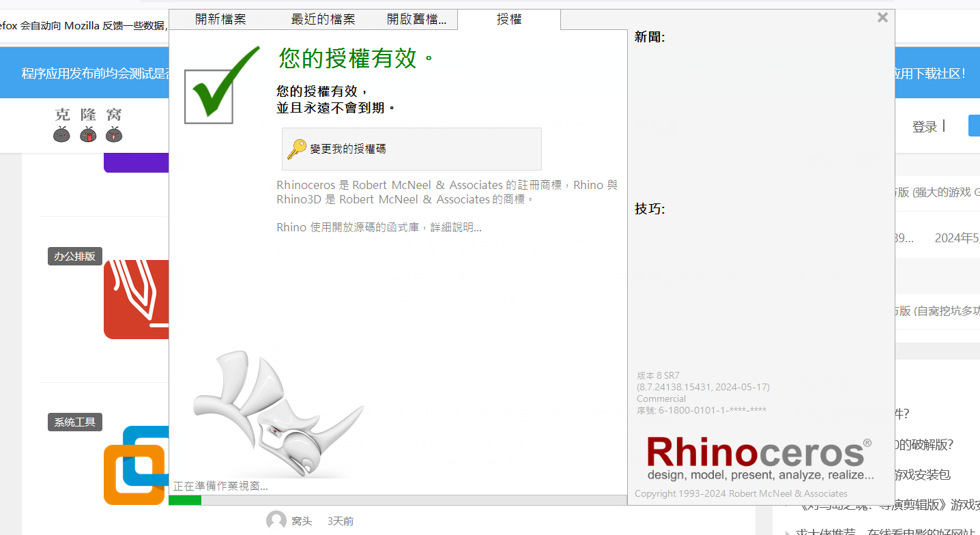980x535 pixels.
Task: Click the build number 8.7.24138.15431 text
Action: [x=703, y=387]
